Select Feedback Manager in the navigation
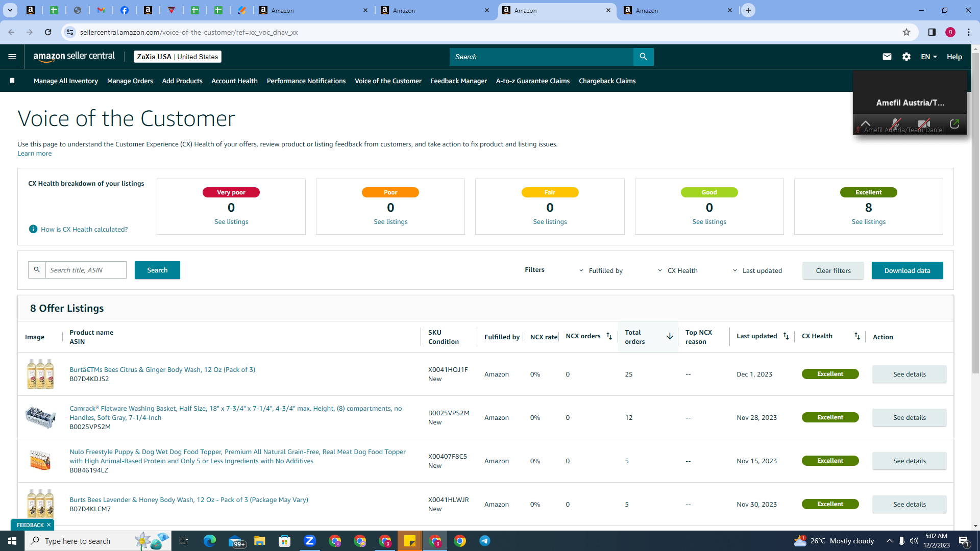980x551 pixels. 458,81
